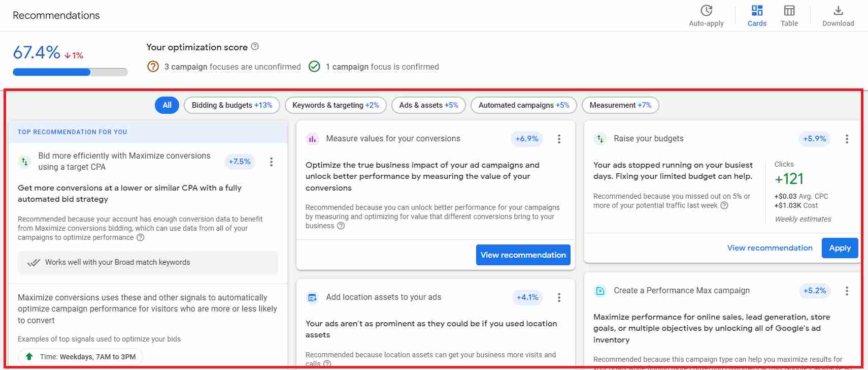The height and width of the screenshot is (370, 868).
Task: Open '1 campaign focus is confirmed' link
Action: (382, 67)
